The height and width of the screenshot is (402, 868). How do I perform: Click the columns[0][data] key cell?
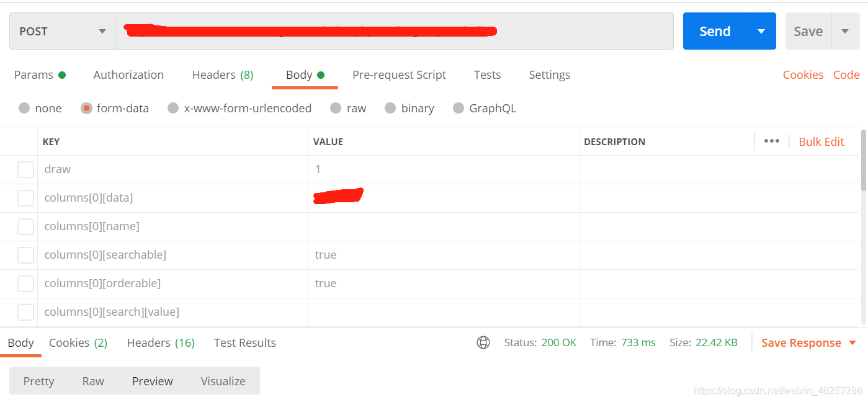click(x=172, y=198)
